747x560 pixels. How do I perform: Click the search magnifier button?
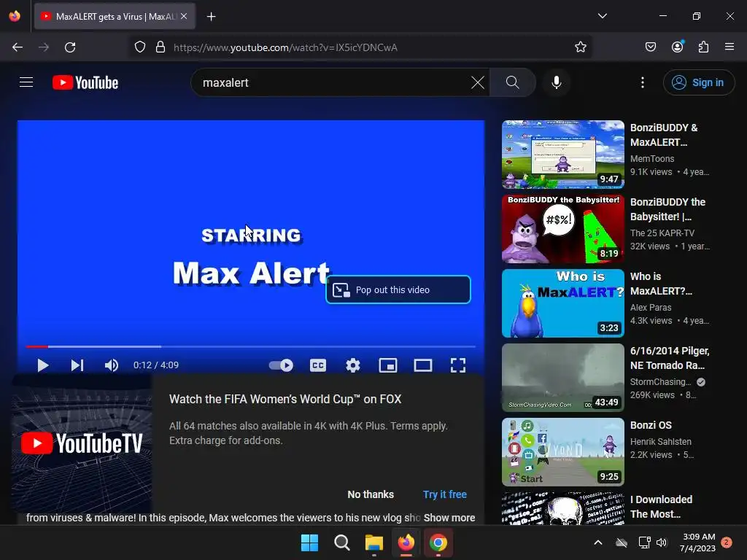pos(513,82)
